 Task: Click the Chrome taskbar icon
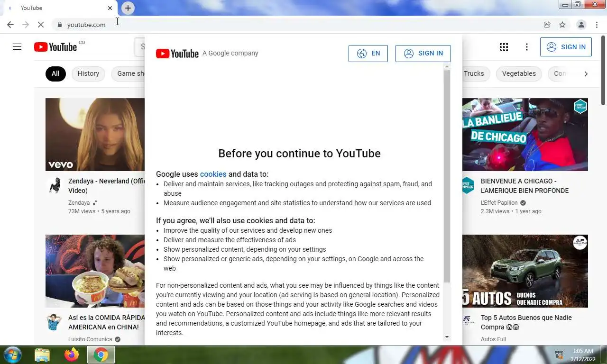pyautogui.click(x=101, y=355)
